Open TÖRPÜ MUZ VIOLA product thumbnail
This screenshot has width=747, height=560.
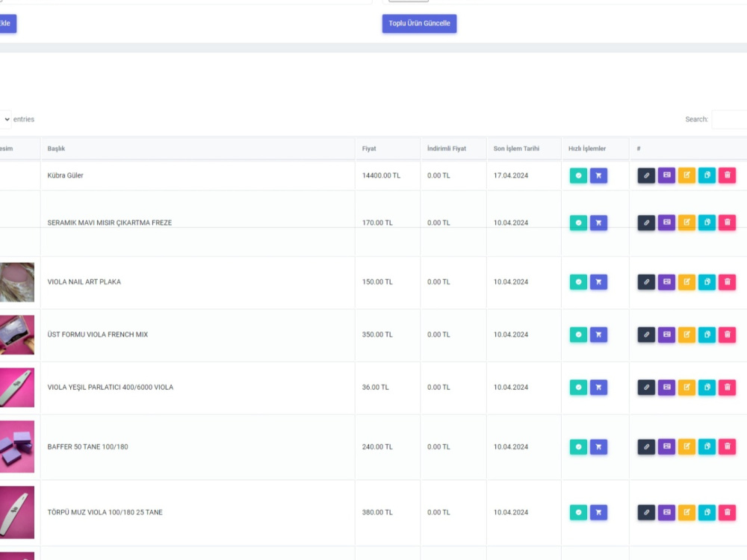(16, 512)
